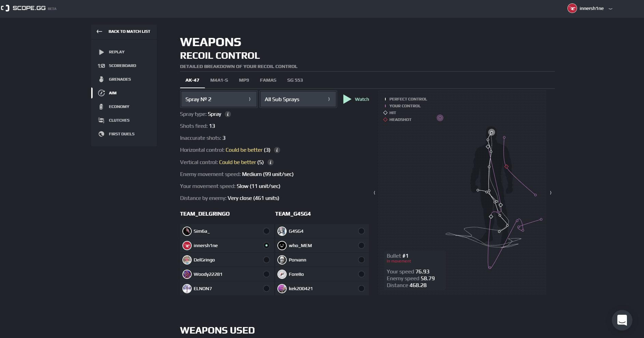Click kek200421 player avatar
Image resolution: width=644 pixels, height=338 pixels.
pyautogui.click(x=282, y=289)
